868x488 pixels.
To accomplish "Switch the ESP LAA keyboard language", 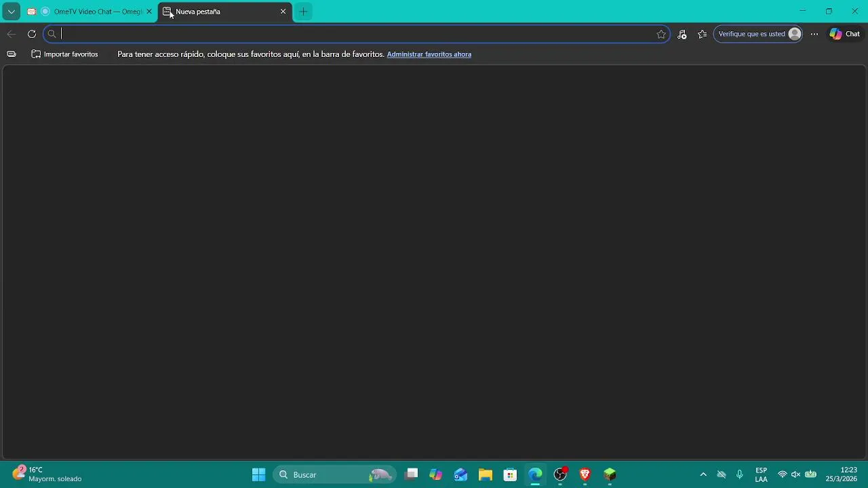I will [x=762, y=474].
